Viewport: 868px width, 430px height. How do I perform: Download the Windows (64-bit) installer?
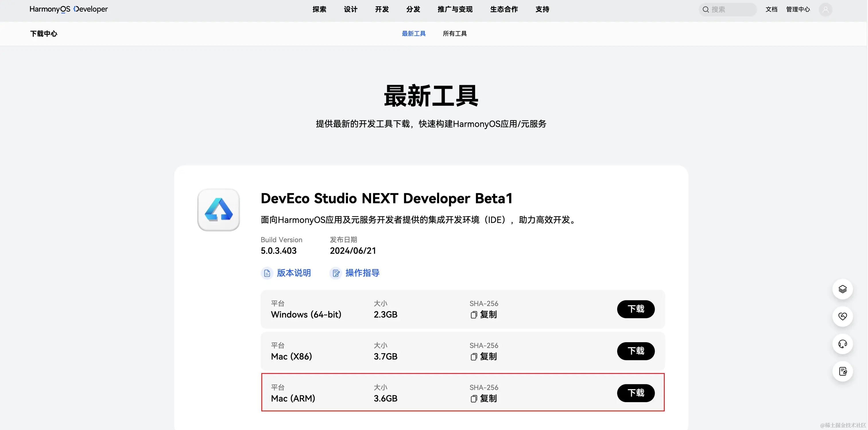pyautogui.click(x=635, y=309)
